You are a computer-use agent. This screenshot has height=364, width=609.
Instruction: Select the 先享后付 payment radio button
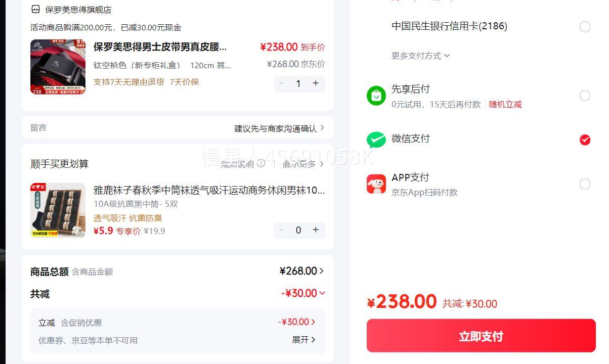[585, 96]
